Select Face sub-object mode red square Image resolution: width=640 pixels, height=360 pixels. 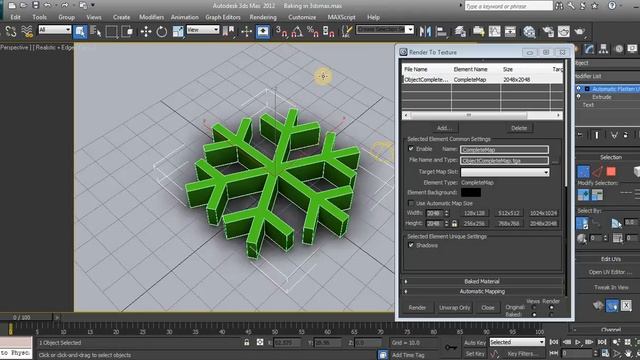point(611,171)
